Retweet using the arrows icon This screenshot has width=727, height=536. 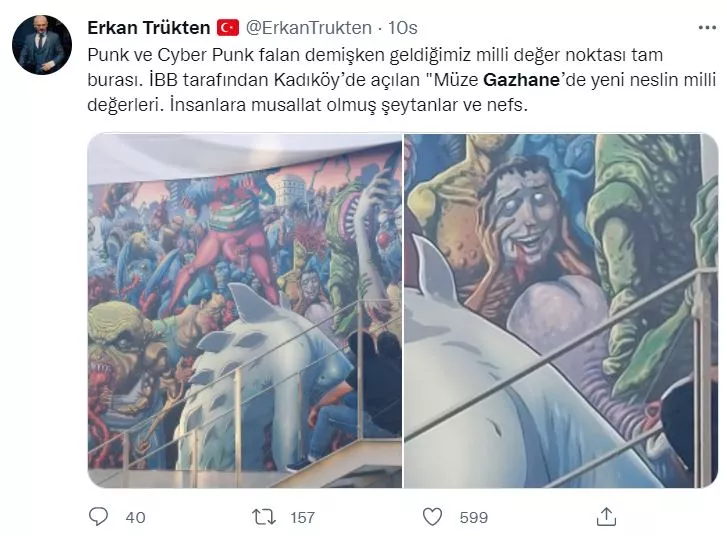(264, 517)
